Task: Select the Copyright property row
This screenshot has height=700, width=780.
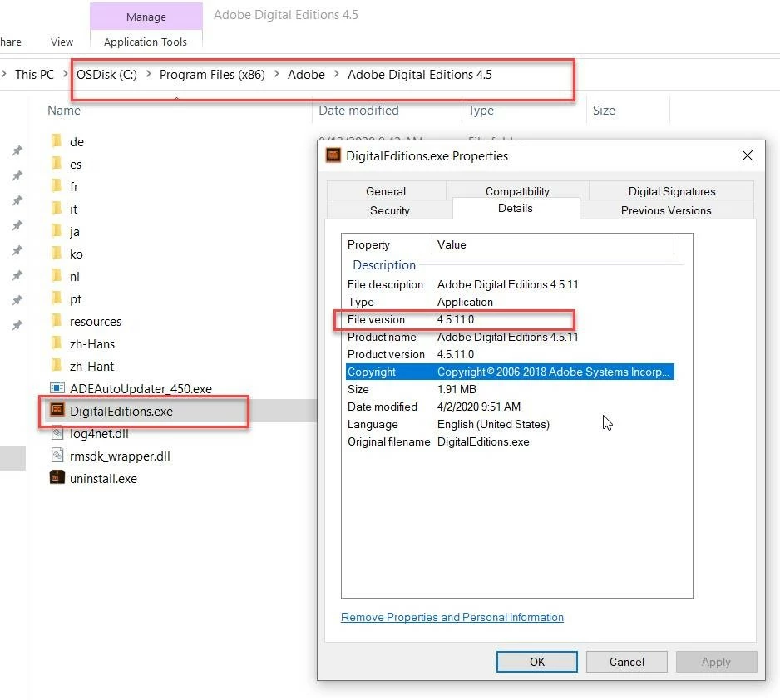Action: coord(510,372)
